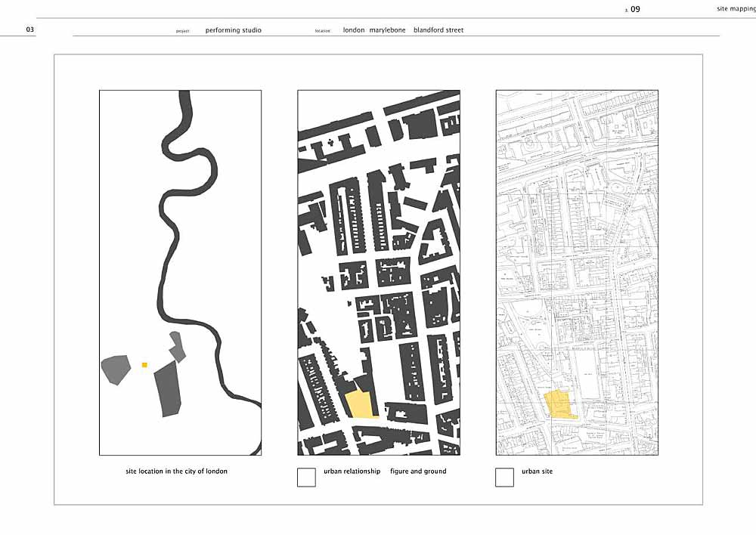Click the 'site mapping' heading at top right

[x=736, y=9]
